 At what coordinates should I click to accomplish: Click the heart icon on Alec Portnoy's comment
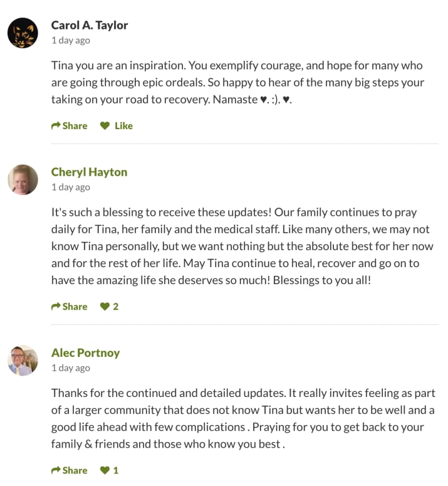pyautogui.click(x=105, y=470)
